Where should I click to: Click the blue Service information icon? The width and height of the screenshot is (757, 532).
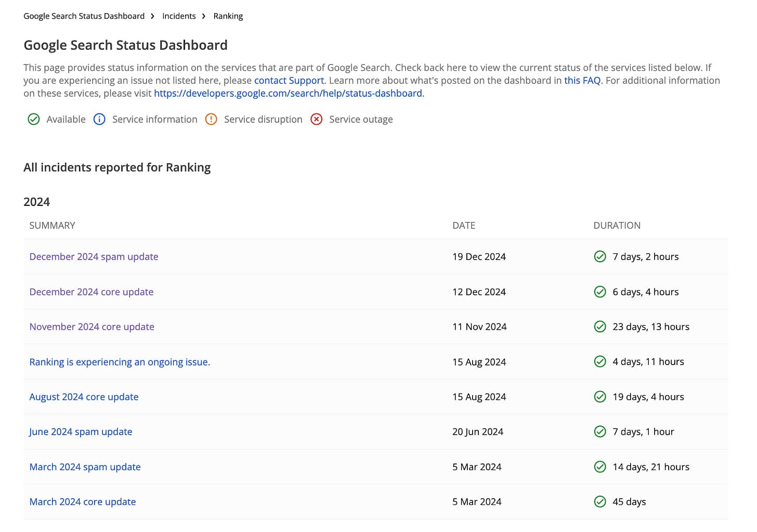tap(99, 120)
